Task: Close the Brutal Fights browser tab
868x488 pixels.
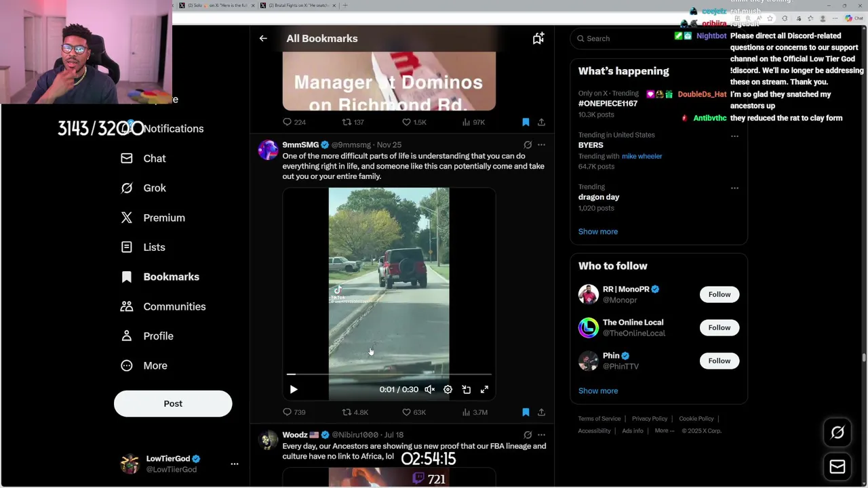Action: 334,5
